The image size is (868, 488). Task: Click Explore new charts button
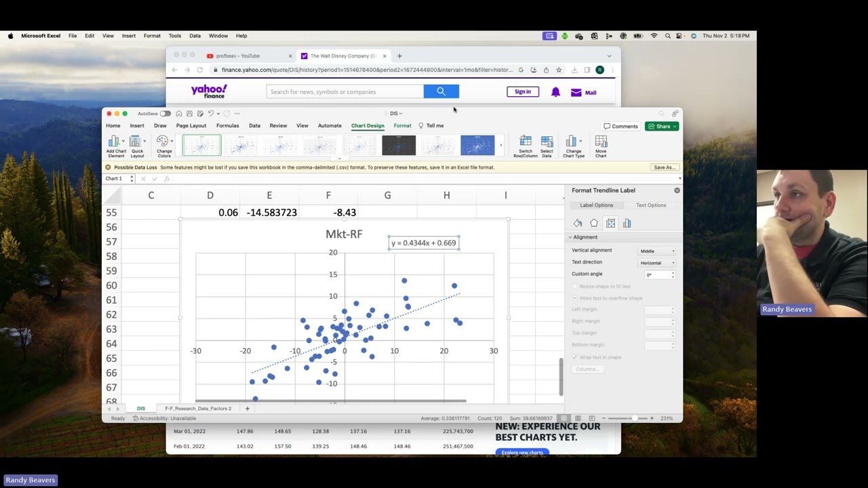(x=522, y=452)
